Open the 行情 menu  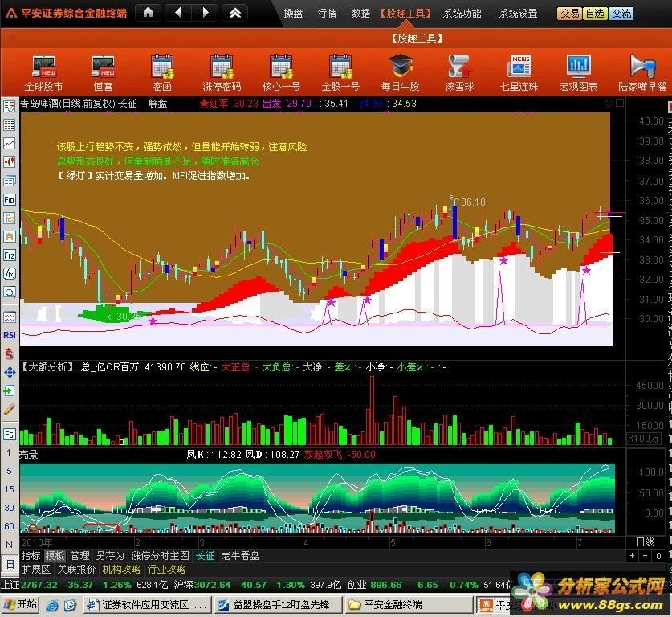click(x=327, y=14)
